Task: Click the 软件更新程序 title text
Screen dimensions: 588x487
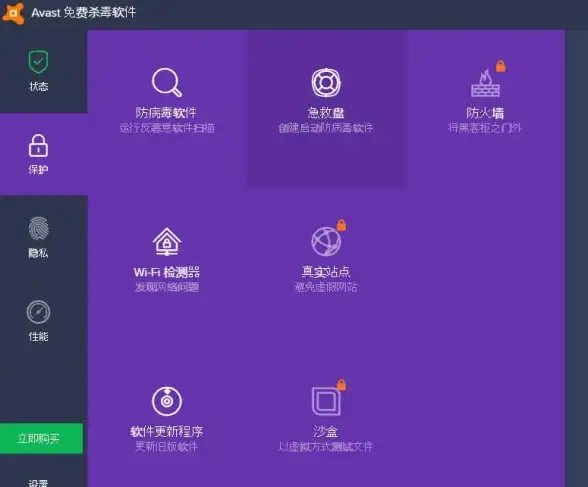Action: [x=166, y=432]
